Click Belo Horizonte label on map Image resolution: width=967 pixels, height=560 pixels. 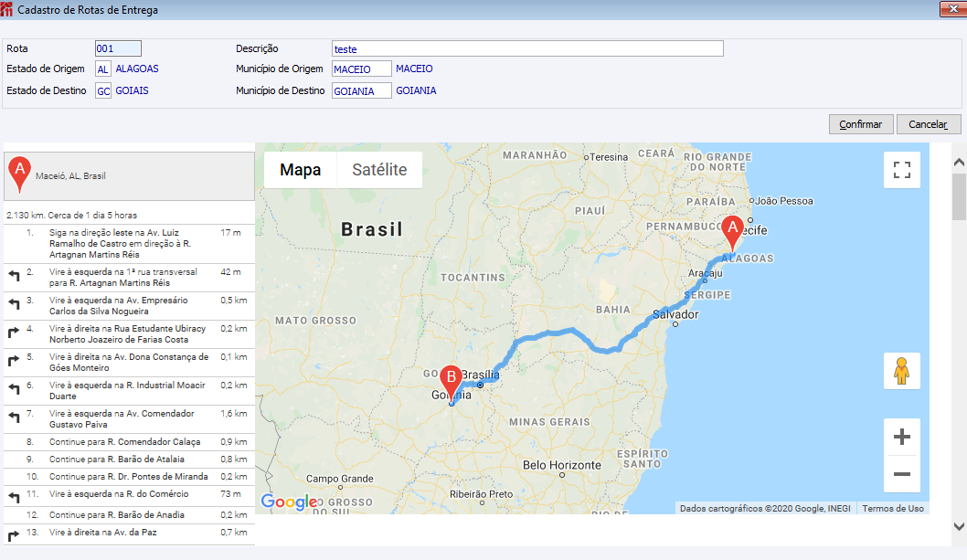pos(562,465)
